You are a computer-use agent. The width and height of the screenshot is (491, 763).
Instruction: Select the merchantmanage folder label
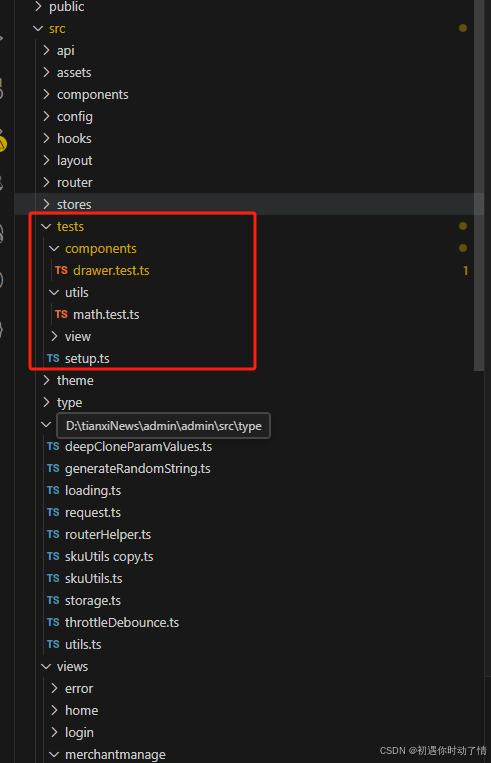[x=115, y=755]
